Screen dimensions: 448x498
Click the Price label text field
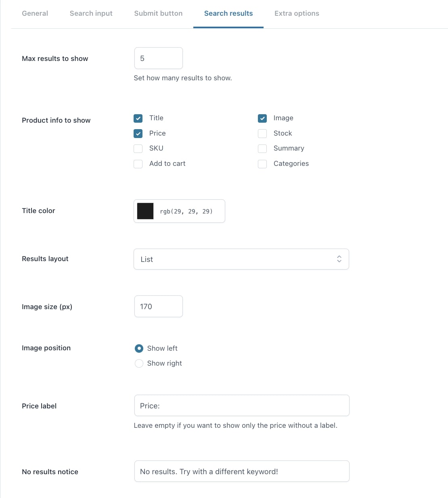(242, 406)
